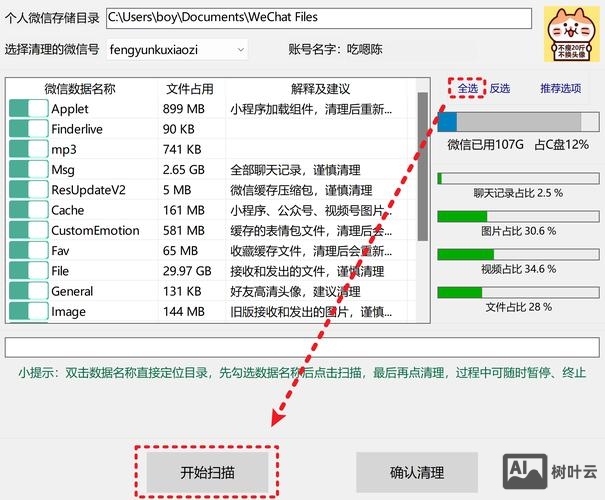This screenshot has width=605, height=500.
Task: Click the 微信数据名称 column header
Action: point(80,89)
